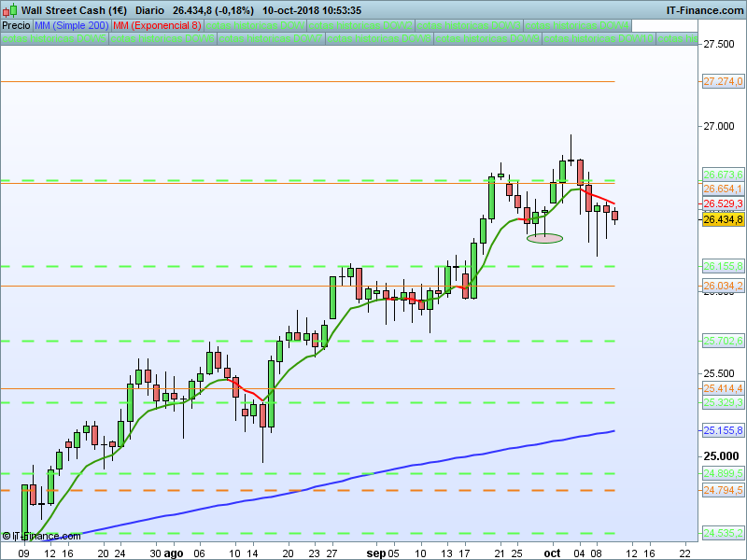This screenshot has height=560, width=747.
Task: Click the 24.899,5 green price label
Action: tap(723, 473)
